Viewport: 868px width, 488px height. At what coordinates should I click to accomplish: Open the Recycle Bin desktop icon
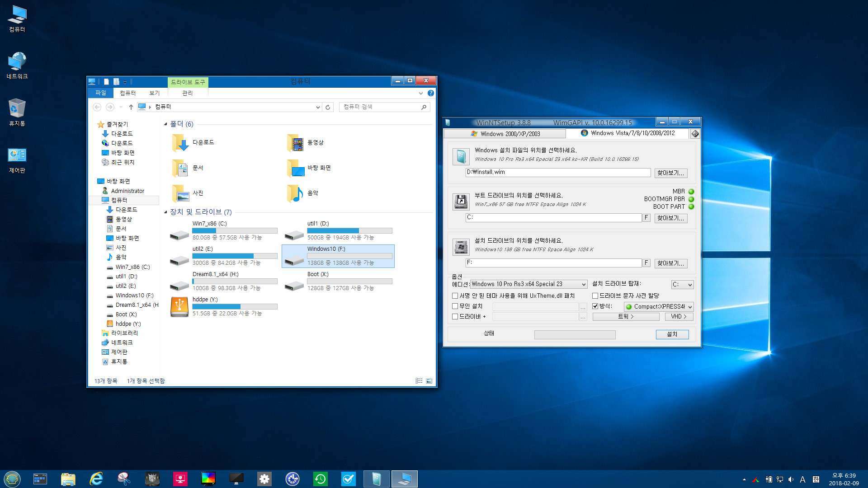[17, 113]
